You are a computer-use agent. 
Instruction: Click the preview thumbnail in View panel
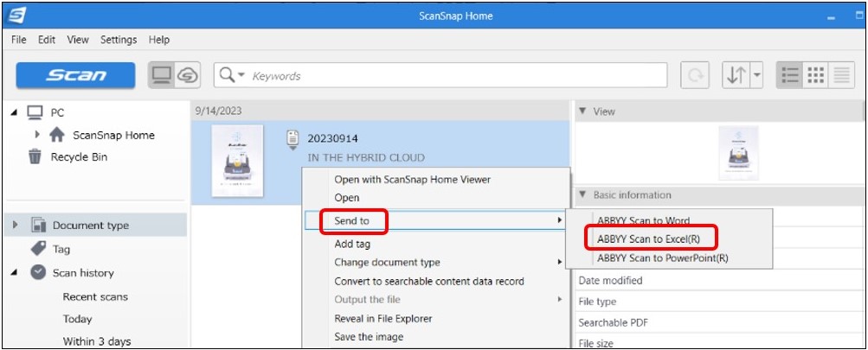coord(738,152)
